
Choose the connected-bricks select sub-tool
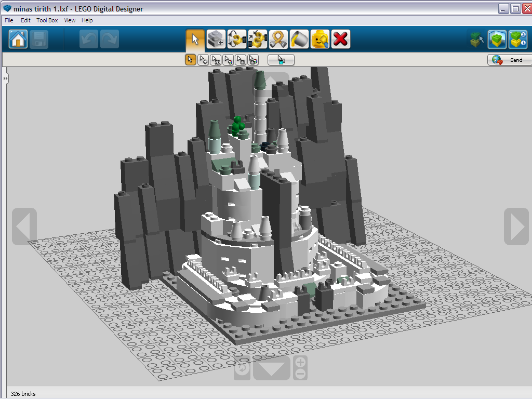[x=216, y=60]
